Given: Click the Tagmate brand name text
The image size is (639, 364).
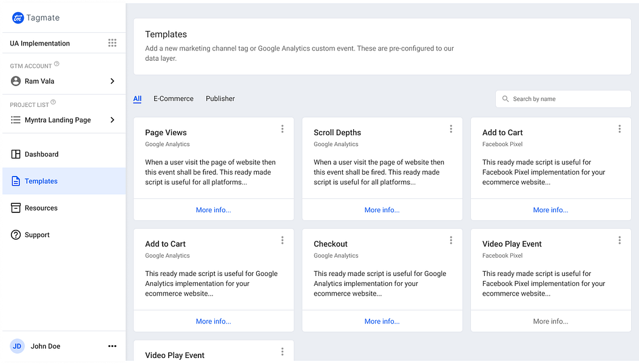Looking at the screenshot, I should [x=43, y=18].
